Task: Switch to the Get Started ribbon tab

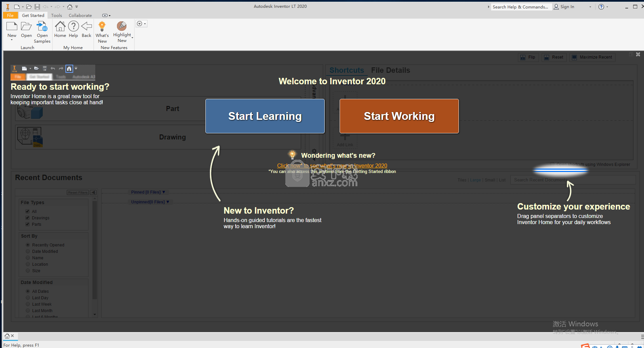Action: (33, 15)
